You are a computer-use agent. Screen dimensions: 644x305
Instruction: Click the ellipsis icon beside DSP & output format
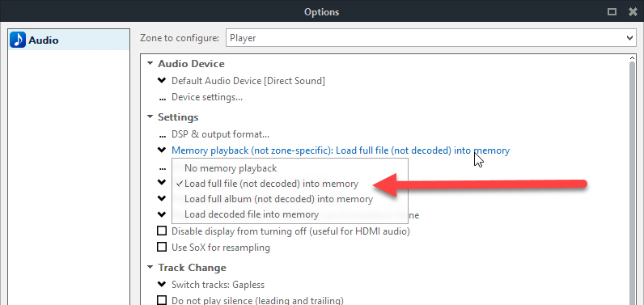(x=163, y=136)
